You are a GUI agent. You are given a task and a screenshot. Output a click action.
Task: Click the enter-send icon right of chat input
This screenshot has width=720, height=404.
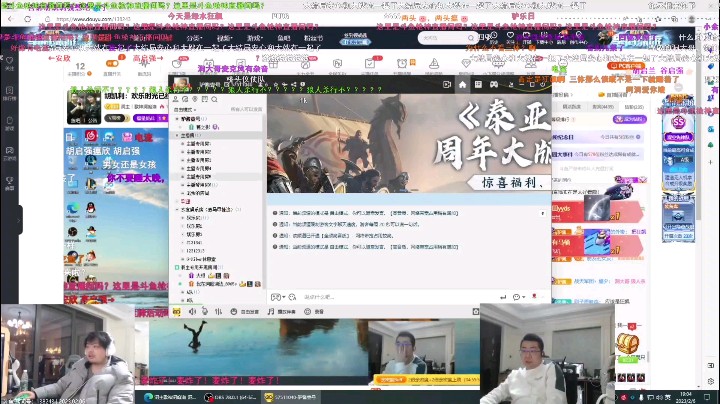(x=503, y=297)
